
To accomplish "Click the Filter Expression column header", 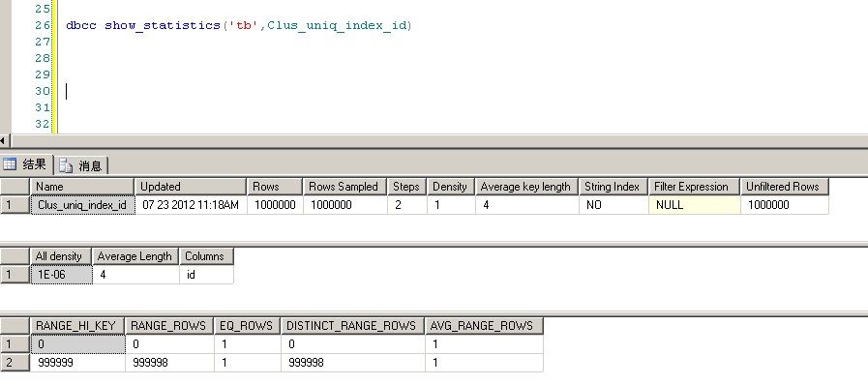I will (694, 187).
